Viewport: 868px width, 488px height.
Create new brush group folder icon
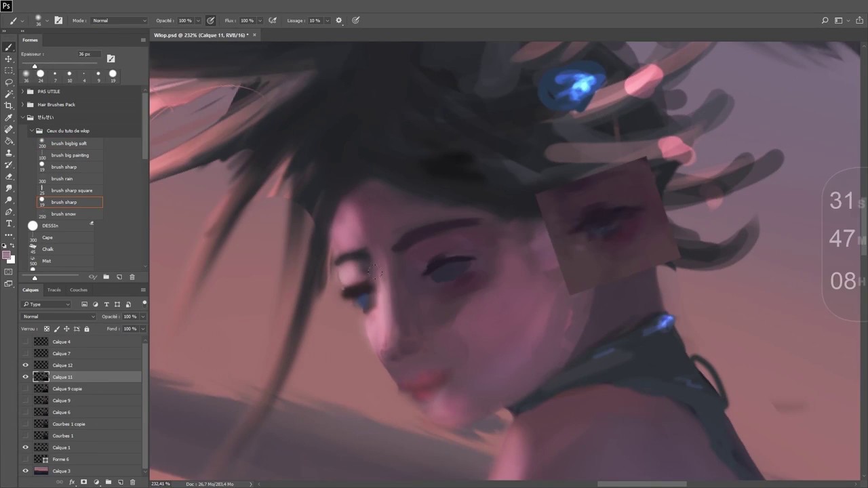point(106,277)
